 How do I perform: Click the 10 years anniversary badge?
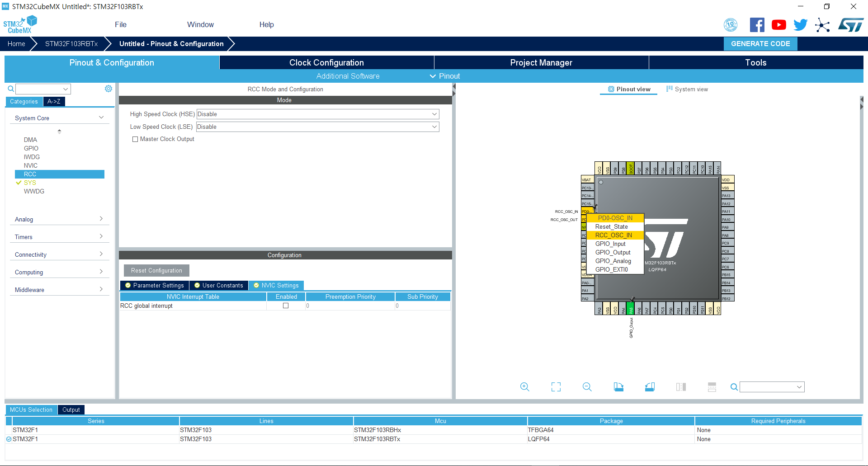tap(731, 25)
